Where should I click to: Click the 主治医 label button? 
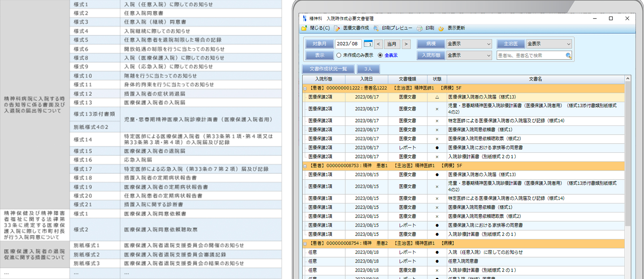click(x=511, y=44)
